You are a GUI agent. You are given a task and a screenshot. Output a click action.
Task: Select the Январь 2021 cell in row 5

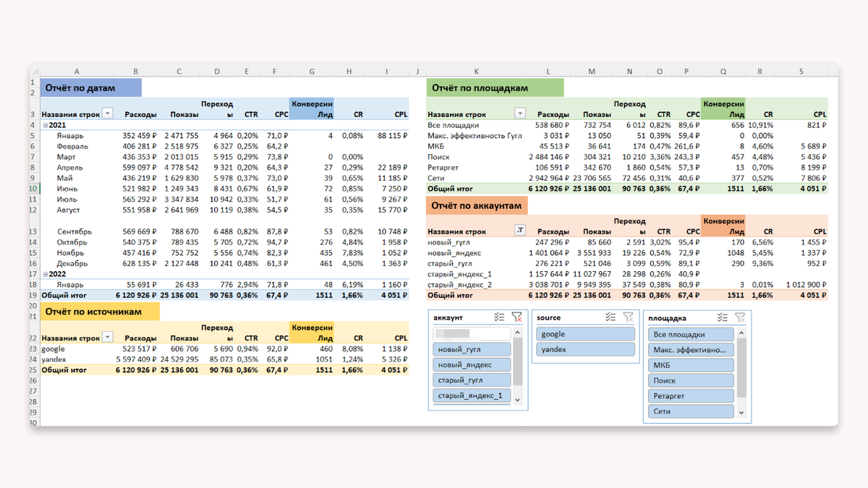tap(71, 135)
